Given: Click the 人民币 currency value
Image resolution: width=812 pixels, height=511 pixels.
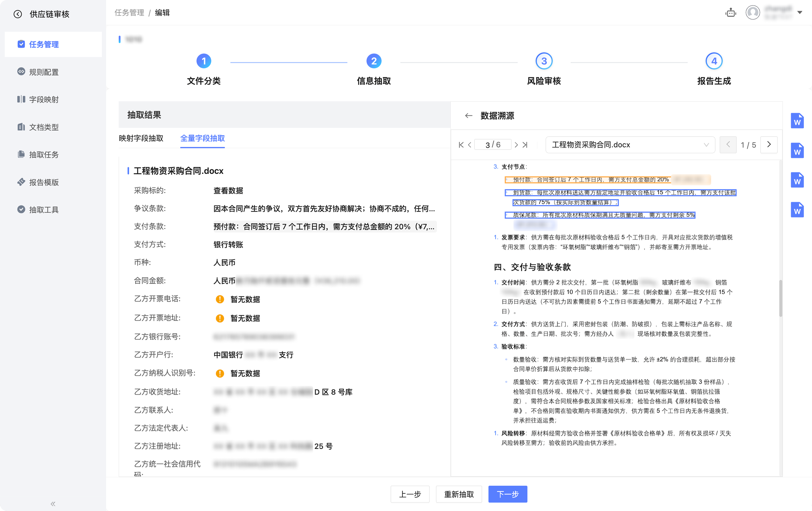Looking at the screenshot, I should pyautogui.click(x=224, y=263).
